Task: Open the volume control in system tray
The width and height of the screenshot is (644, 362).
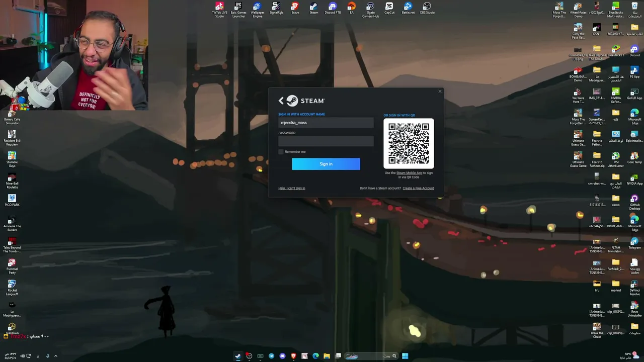Action: pyautogui.click(x=22, y=356)
